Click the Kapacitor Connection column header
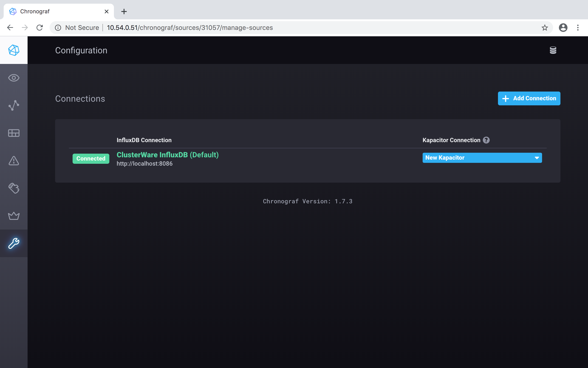588x368 pixels. pyautogui.click(x=451, y=140)
